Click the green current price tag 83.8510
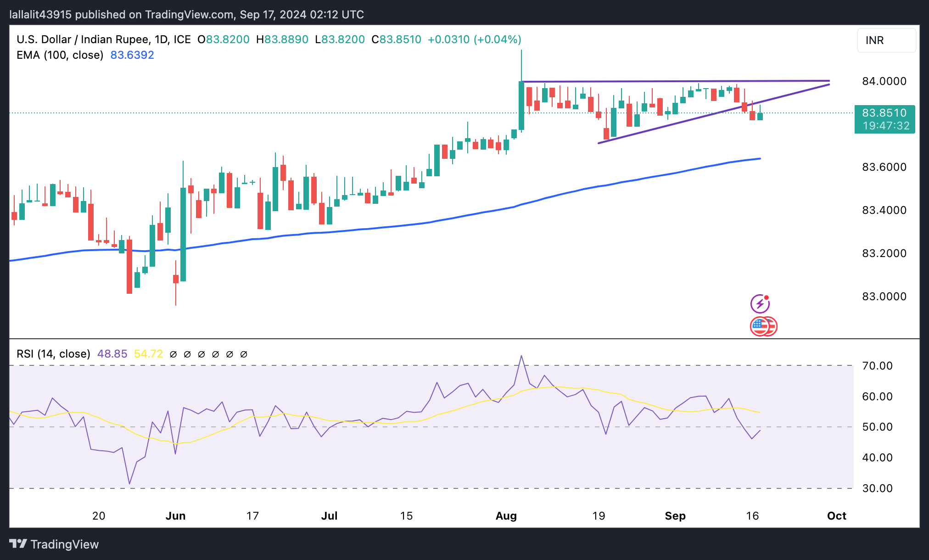This screenshot has width=929, height=560. click(x=884, y=113)
